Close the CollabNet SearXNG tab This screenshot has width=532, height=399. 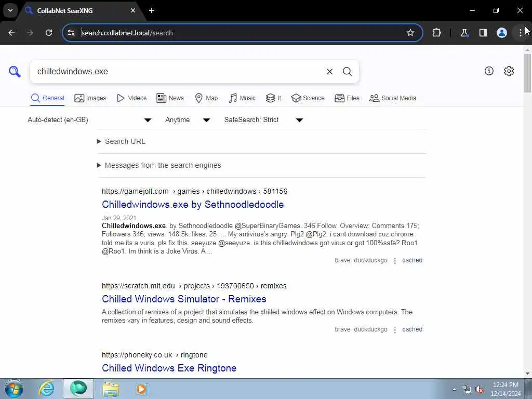pyautogui.click(x=133, y=10)
